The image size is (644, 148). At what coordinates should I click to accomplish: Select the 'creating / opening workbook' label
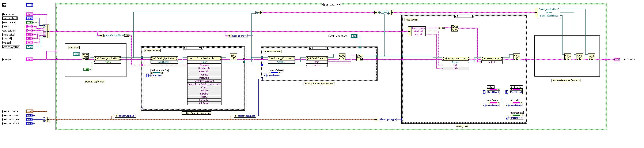point(196,113)
